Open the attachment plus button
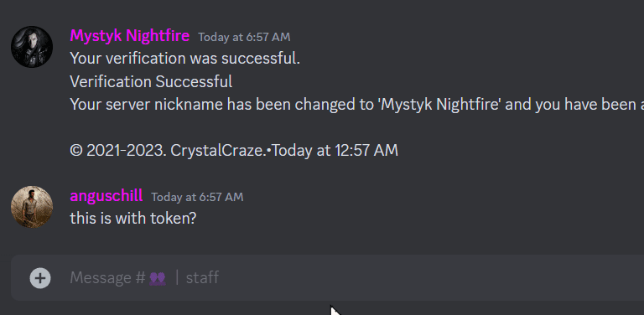Screen dimensions: 644x315 (x=40, y=278)
